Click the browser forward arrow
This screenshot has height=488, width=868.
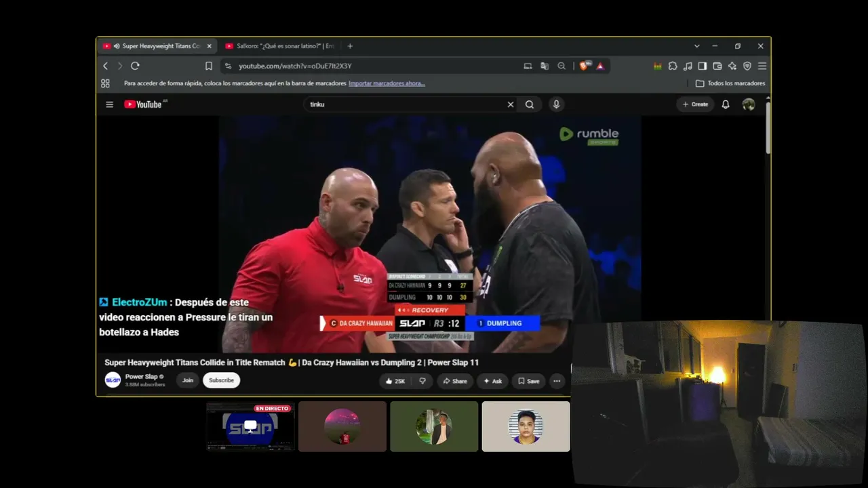(x=120, y=66)
